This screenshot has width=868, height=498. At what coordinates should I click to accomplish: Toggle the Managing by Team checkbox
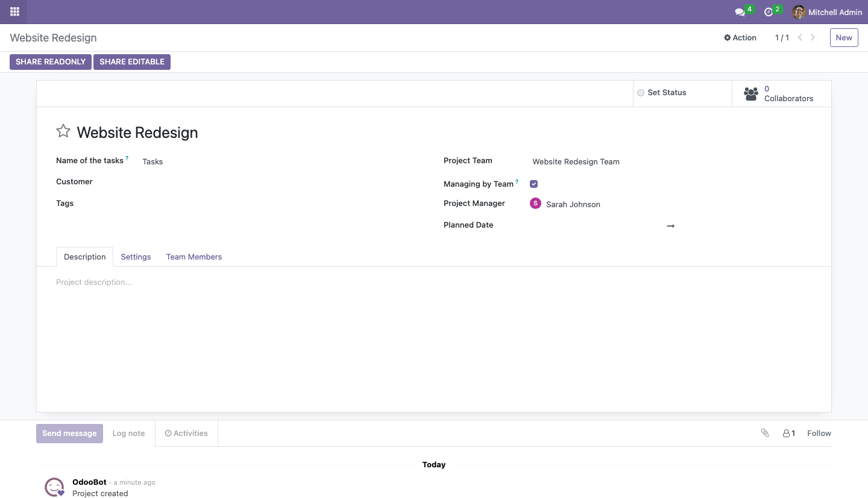click(533, 184)
